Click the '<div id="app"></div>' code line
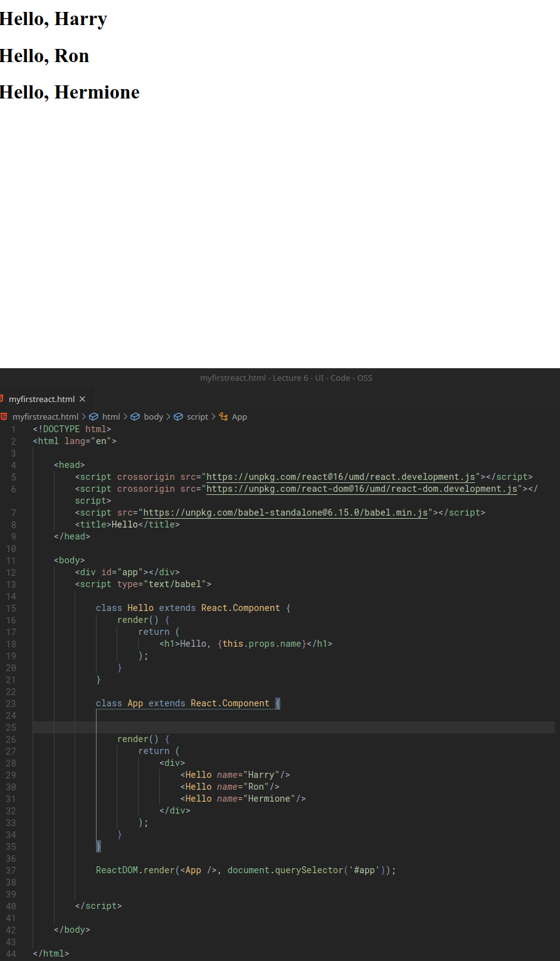This screenshot has width=560, height=961. [x=127, y=572]
